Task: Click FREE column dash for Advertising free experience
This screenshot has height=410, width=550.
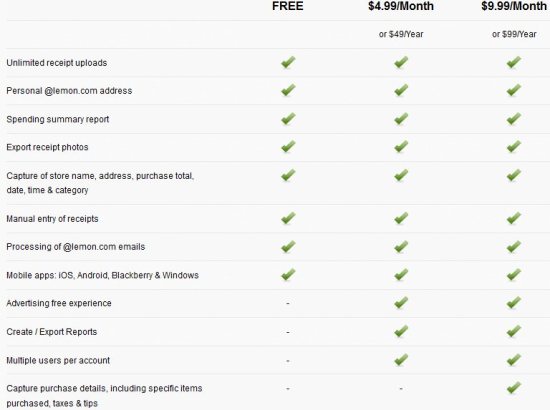Action: coord(288,303)
